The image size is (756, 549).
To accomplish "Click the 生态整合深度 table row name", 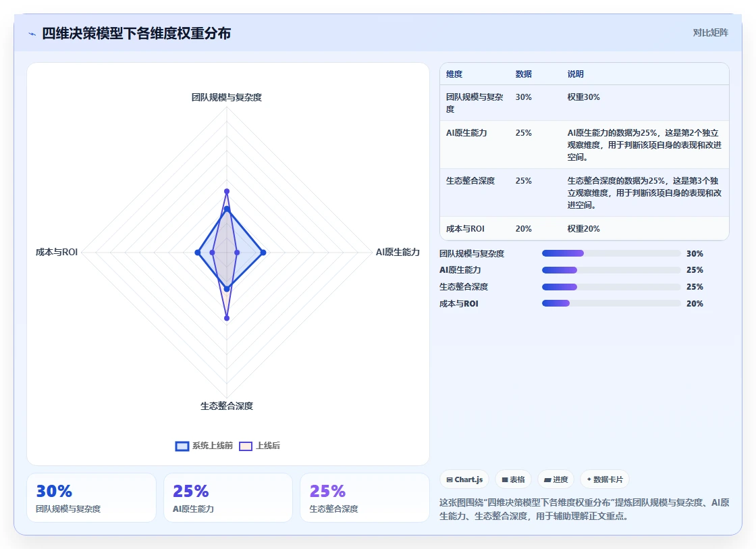I will click(x=470, y=180).
